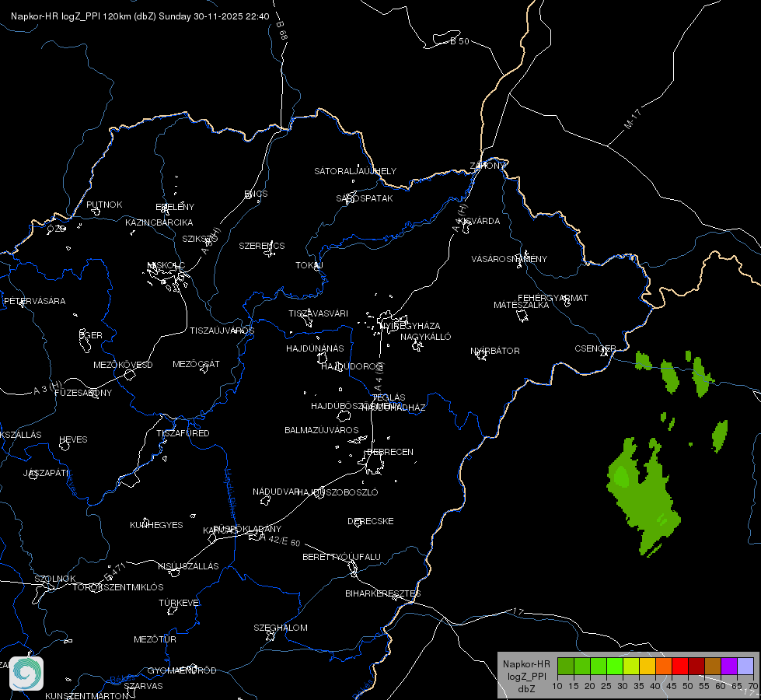Viewport: 761px width, 700px height.
Task: Click the MEZŐKÖVESD town label
Action: point(123,365)
